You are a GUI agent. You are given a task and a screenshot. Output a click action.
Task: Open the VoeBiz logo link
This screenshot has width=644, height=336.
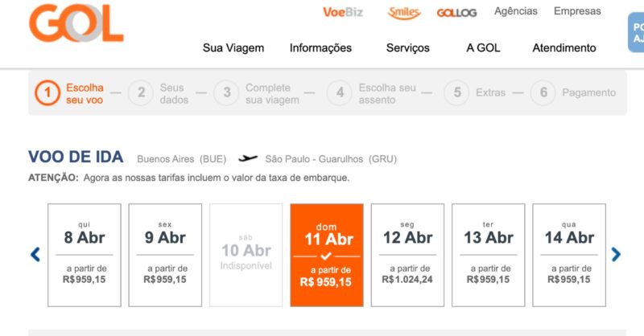click(345, 12)
